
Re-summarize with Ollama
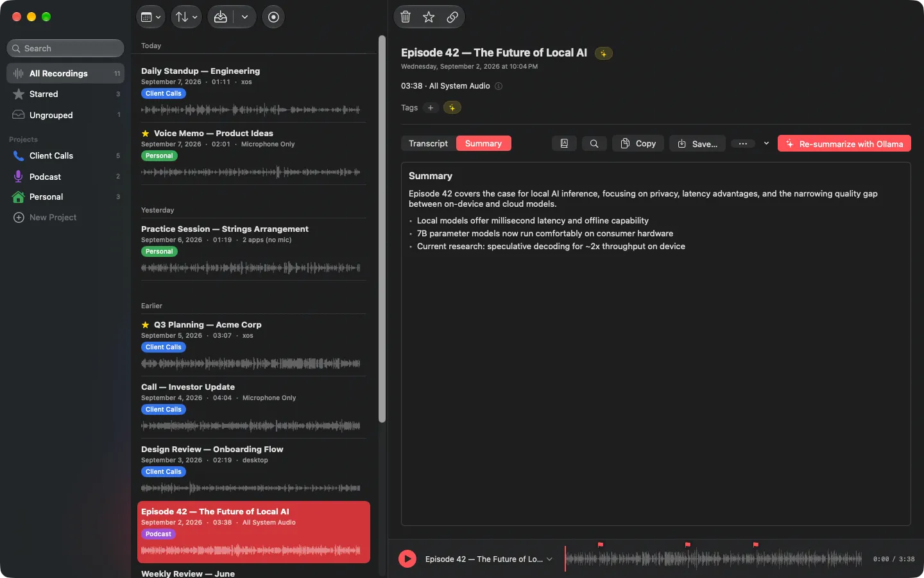pyautogui.click(x=844, y=144)
